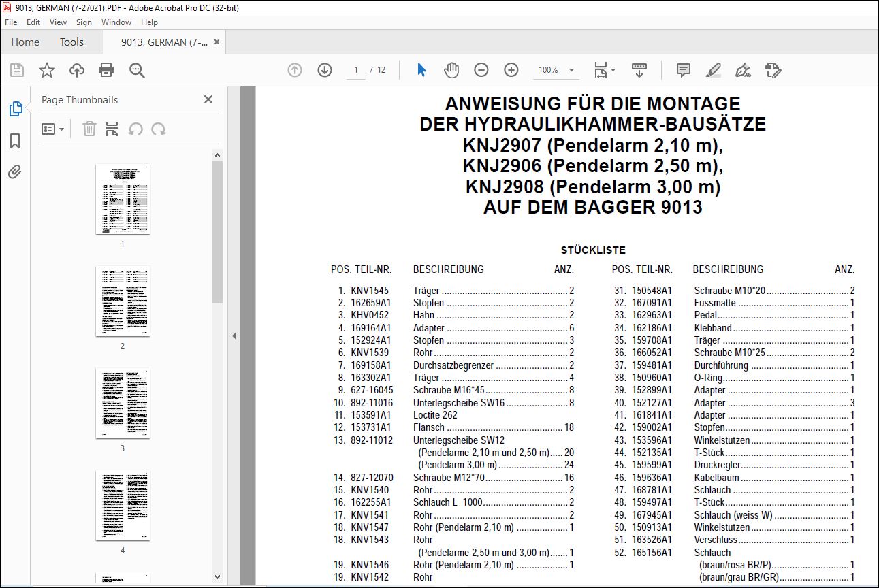The width and height of the screenshot is (879, 588).
Task: Click the text Kabelbaum in the list
Action: click(x=717, y=478)
